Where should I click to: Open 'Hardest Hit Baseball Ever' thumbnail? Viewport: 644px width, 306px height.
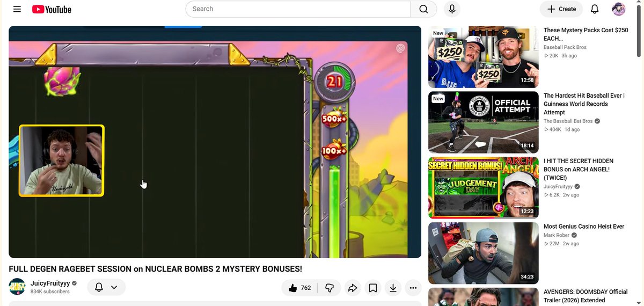483,122
